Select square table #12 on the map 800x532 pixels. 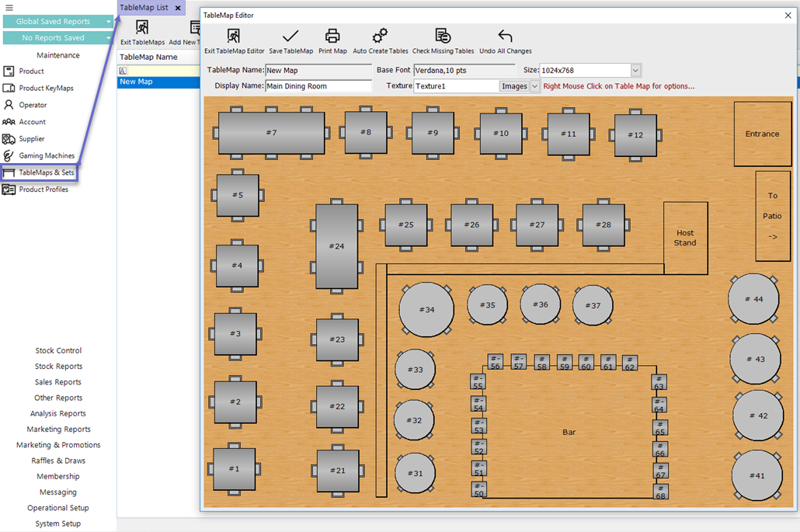(635, 134)
